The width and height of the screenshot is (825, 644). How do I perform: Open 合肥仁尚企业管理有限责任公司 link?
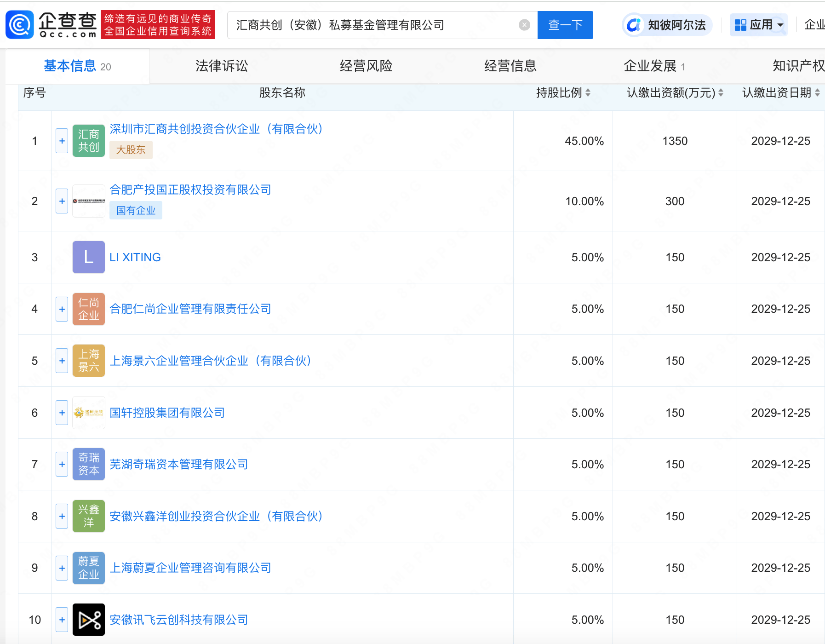click(x=190, y=309)
